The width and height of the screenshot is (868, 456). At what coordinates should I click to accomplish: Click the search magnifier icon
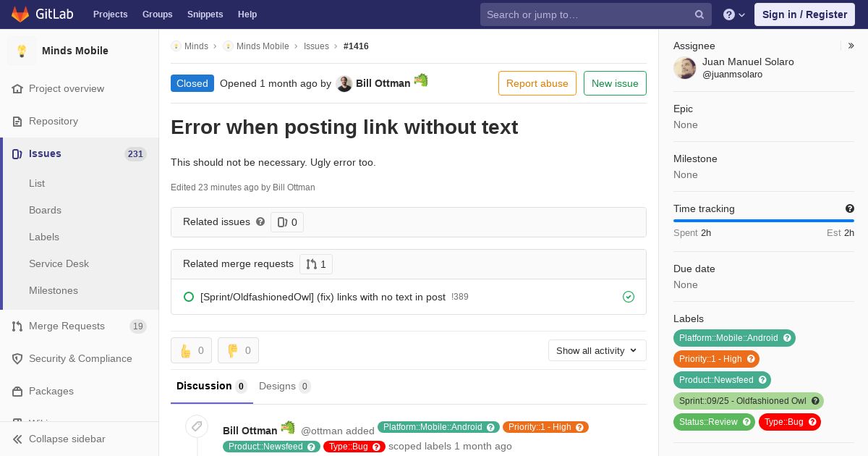699,14
